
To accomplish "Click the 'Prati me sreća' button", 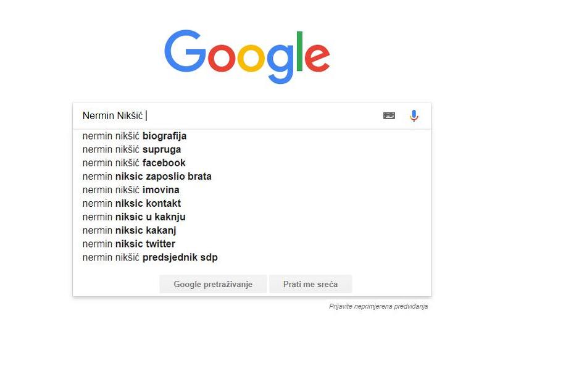I will click(310, 284).
